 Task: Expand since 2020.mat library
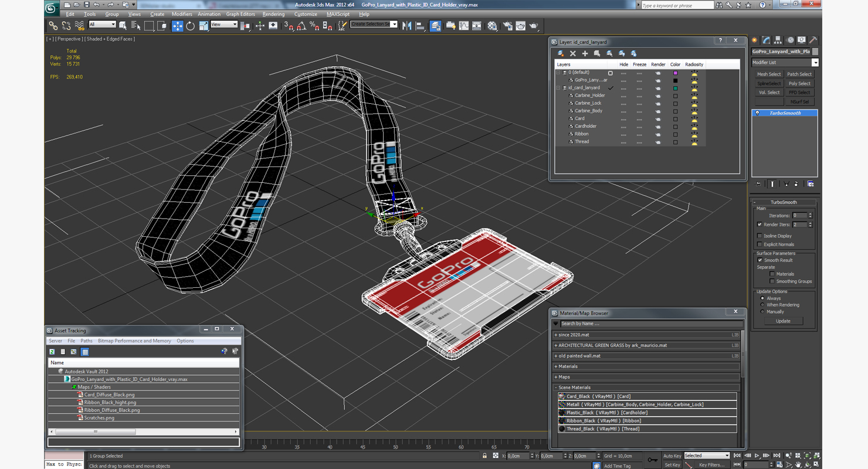(x=555, y=335)
